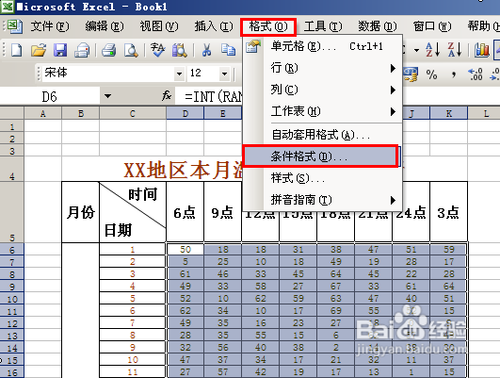Run the Spelling check icon
The width and height of the screenshot is (500, 378).
157,50
